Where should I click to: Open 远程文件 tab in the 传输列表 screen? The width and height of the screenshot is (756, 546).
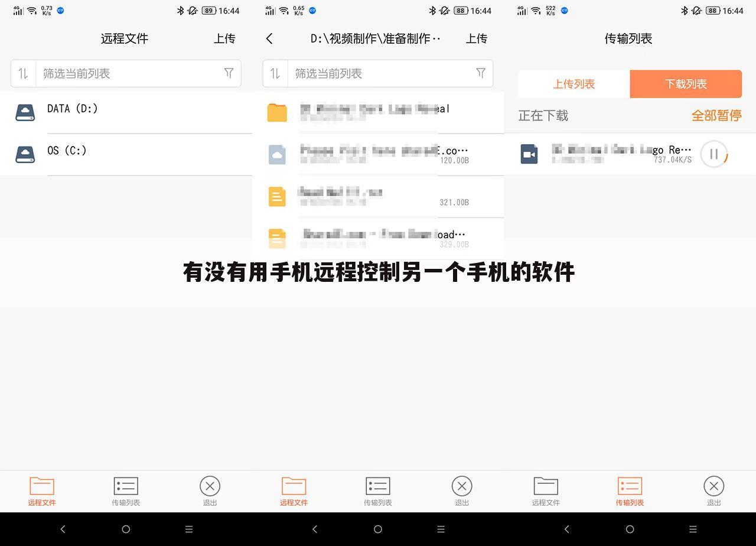546,492
